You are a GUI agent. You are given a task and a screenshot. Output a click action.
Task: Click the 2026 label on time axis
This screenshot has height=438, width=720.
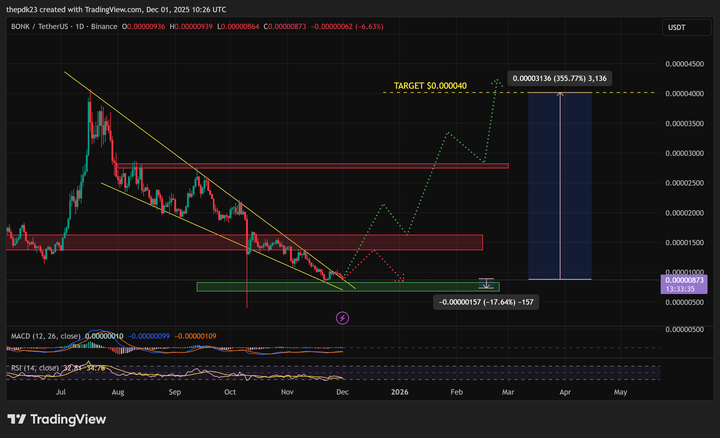click(399, 393)
